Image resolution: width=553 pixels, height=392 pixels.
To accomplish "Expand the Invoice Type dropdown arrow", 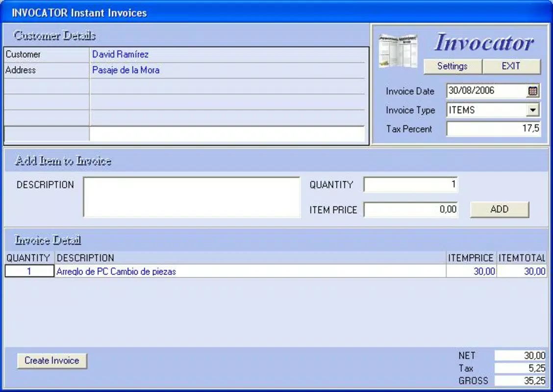I will coord(532,110).
